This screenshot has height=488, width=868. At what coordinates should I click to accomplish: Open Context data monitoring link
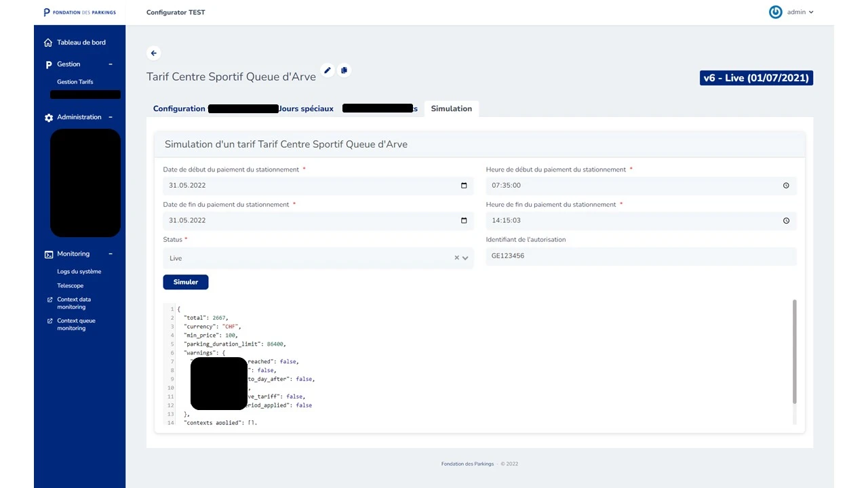coord(74,303)
